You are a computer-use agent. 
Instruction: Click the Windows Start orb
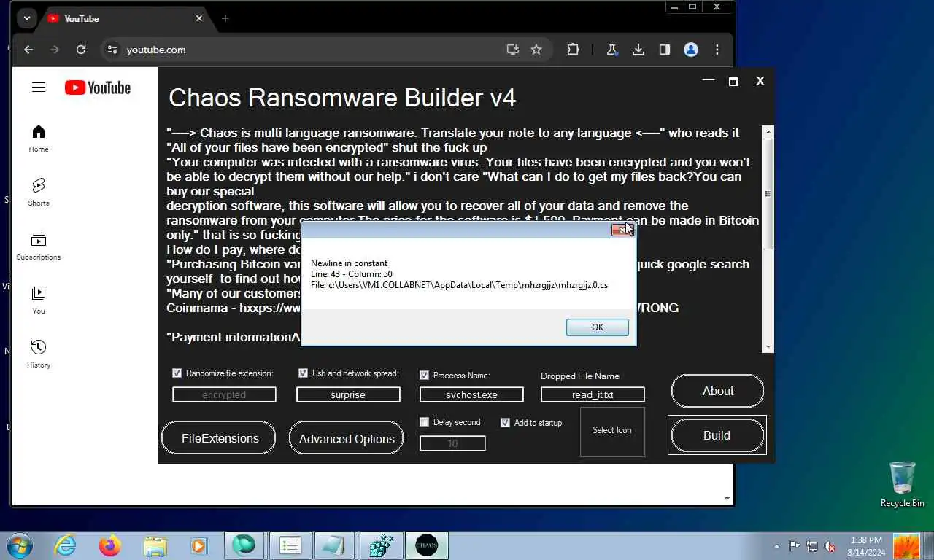click(x=20, y=545)
